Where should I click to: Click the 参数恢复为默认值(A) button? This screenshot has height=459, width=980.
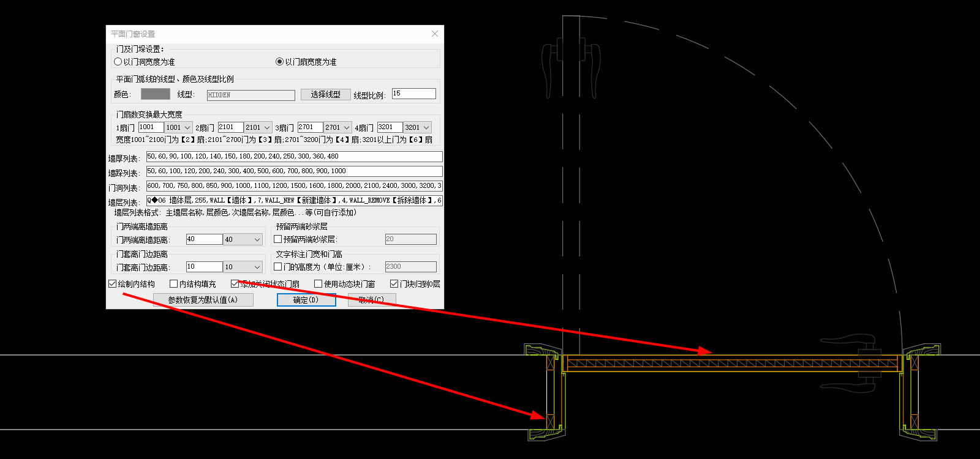(203, 300)
